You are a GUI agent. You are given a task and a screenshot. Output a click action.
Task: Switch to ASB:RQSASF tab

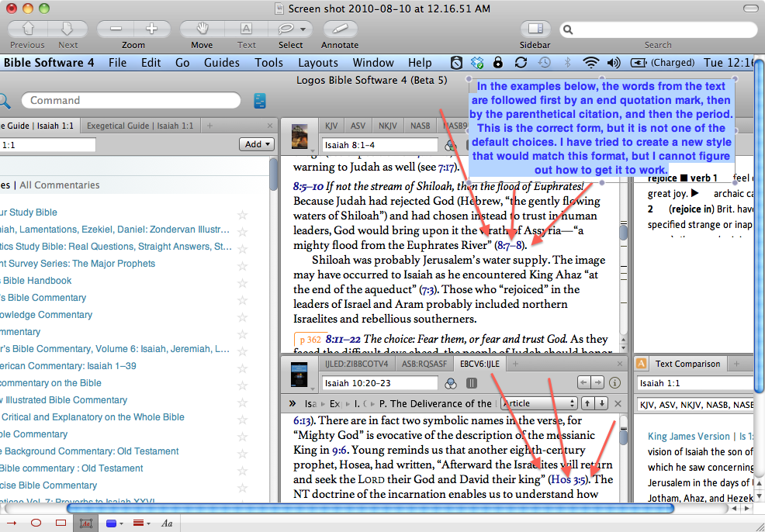pos(424,364)
